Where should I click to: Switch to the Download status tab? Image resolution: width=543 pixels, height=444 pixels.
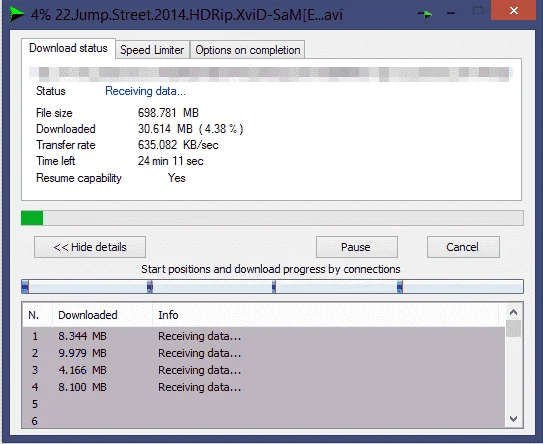(x=68, y=48)
